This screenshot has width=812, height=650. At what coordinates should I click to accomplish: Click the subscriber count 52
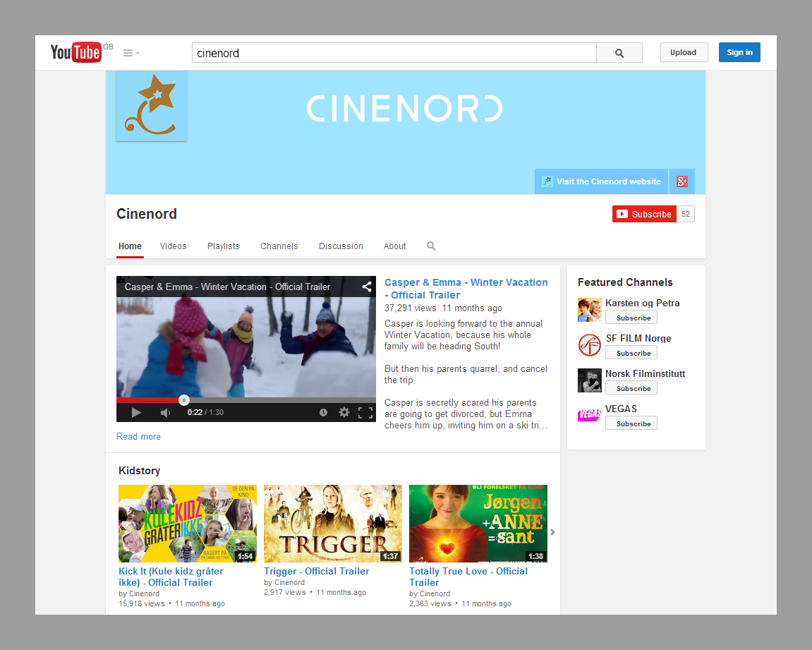(x=686, y=214)
